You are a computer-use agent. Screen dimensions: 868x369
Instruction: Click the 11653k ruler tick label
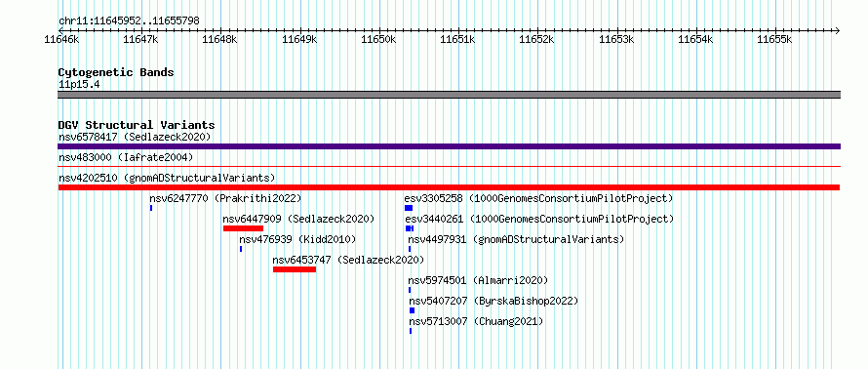pos(616,40)
